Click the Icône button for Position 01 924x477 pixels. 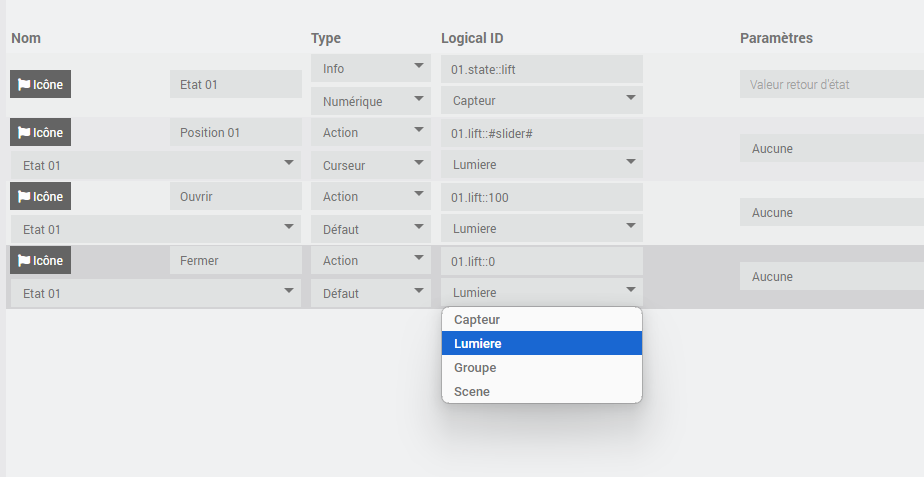[41, 133]
